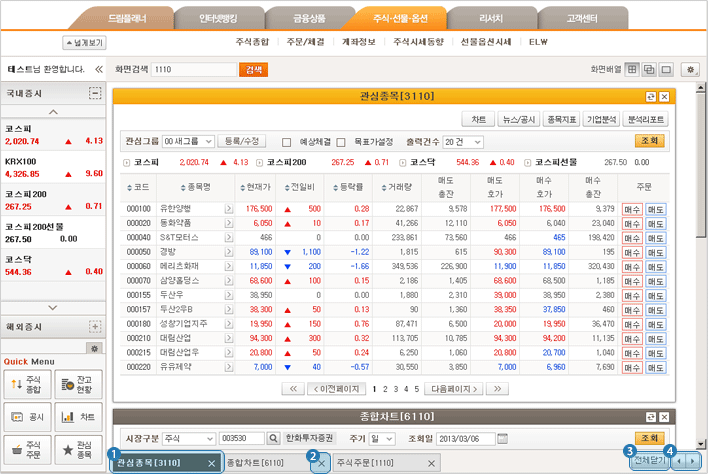Open 주식주문 from the Quick Menu
Image resolution: width=708 pixels, height=474 pixels.
coord(28,450)
